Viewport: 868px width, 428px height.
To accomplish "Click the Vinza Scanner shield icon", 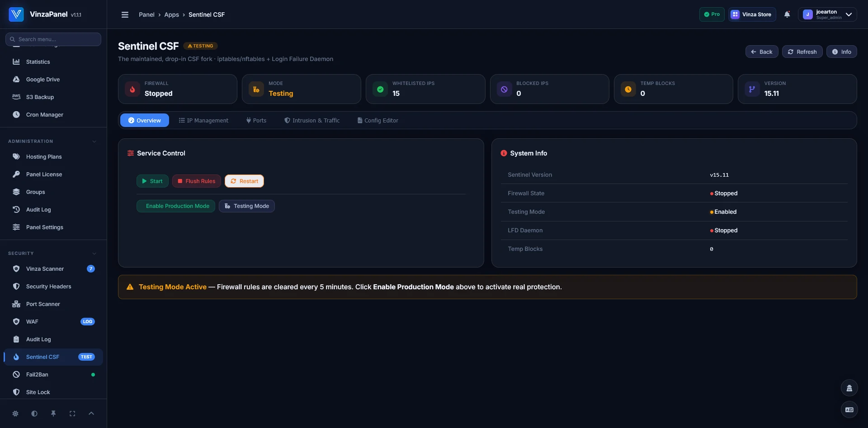I will point(16,269).
